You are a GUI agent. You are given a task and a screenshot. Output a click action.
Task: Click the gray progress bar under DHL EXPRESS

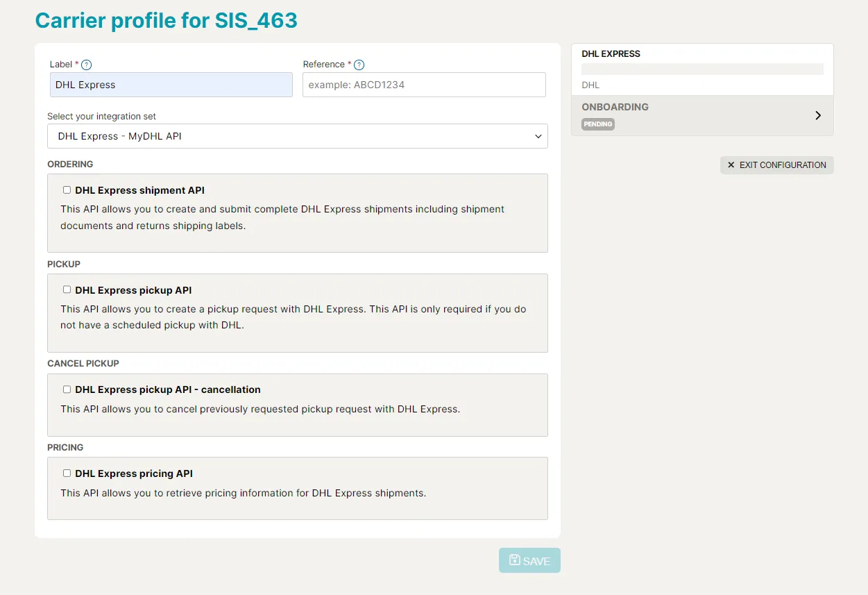click(x=701, y=69)
